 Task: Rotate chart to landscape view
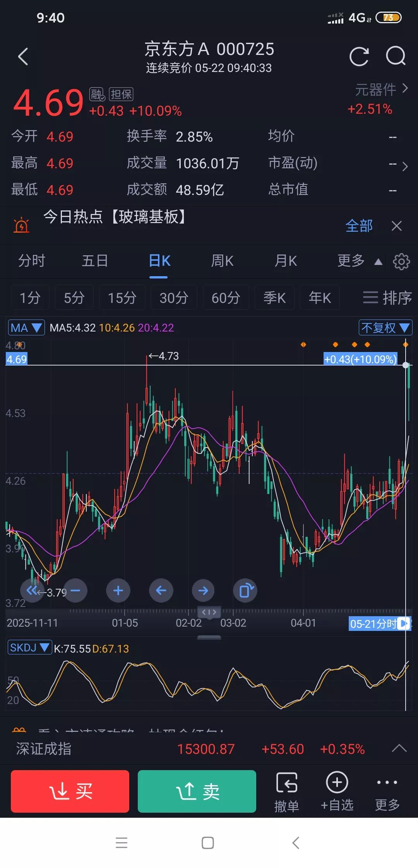tap(245, 591)
